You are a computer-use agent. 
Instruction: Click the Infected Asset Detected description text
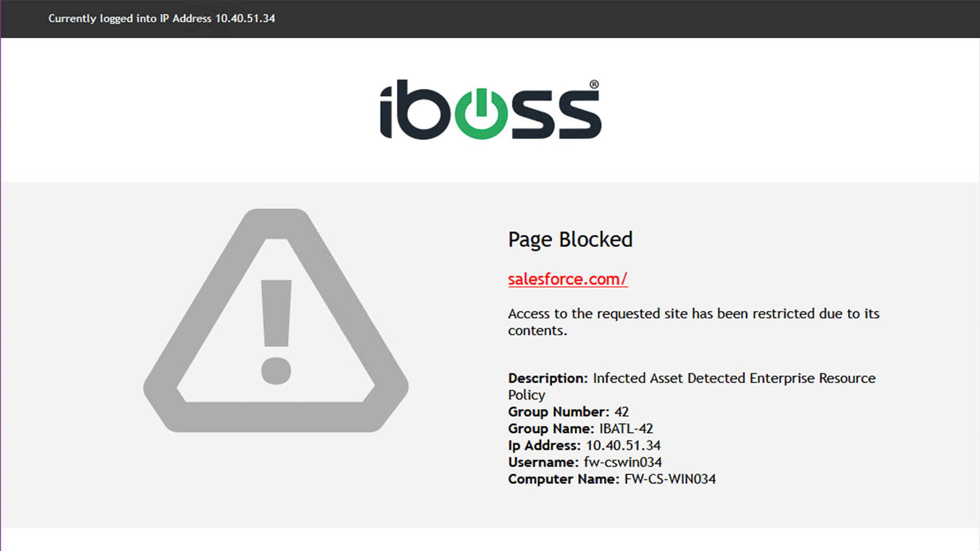tap(733, 378)
